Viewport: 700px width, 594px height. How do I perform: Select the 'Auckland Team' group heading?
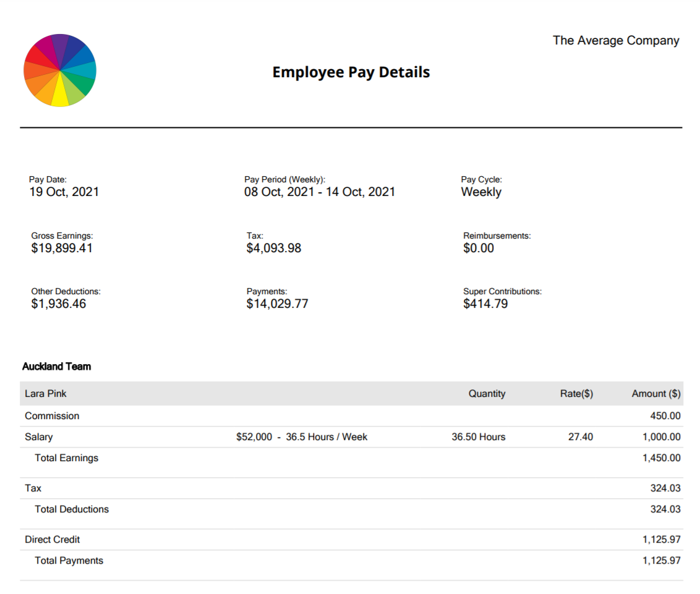pyautogui.click(x=57, y=367)
